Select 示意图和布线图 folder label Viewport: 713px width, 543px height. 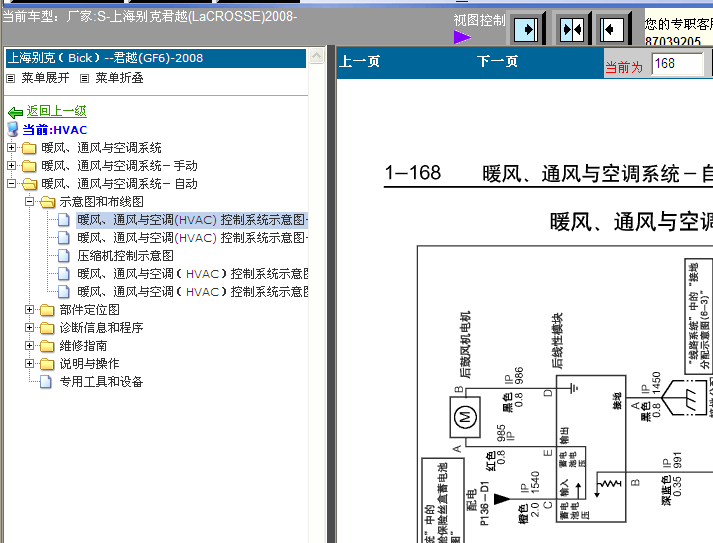(x=101, y=202)
